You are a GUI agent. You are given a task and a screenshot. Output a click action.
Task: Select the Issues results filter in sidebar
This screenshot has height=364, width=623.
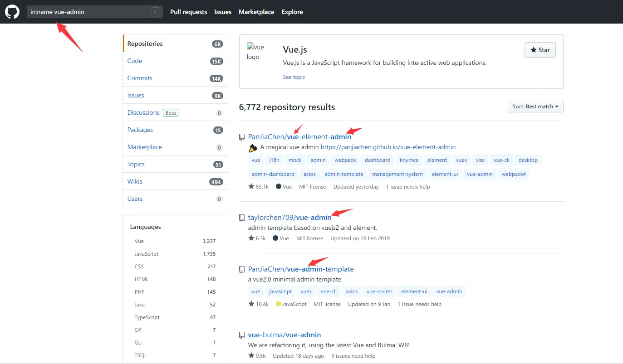click(175, 95)
